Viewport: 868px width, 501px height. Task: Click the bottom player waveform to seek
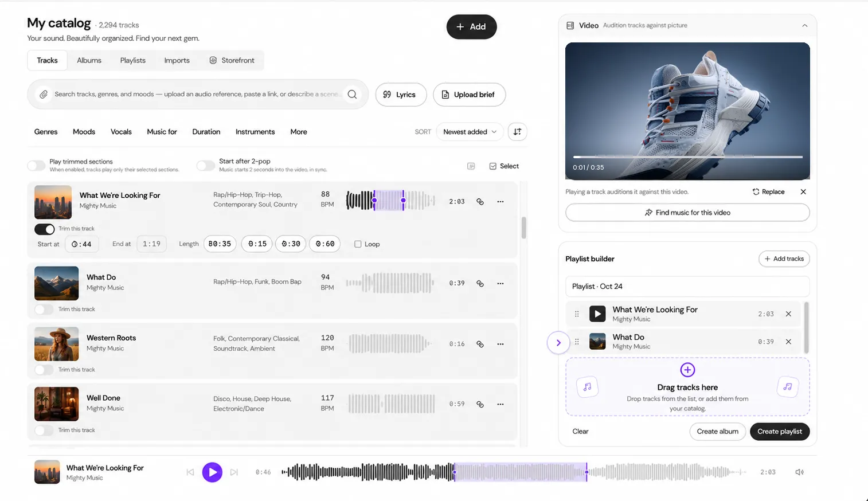tap(514, 472)
